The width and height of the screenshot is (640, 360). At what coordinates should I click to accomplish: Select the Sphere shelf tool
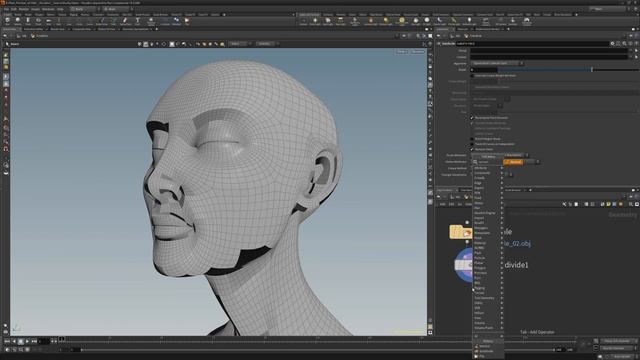tap(18, 21)
